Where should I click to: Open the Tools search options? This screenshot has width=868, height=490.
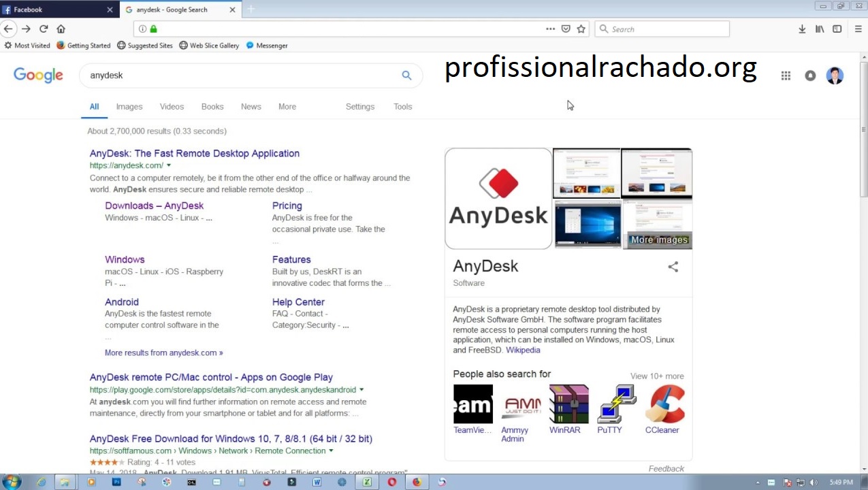pos(403,107)
